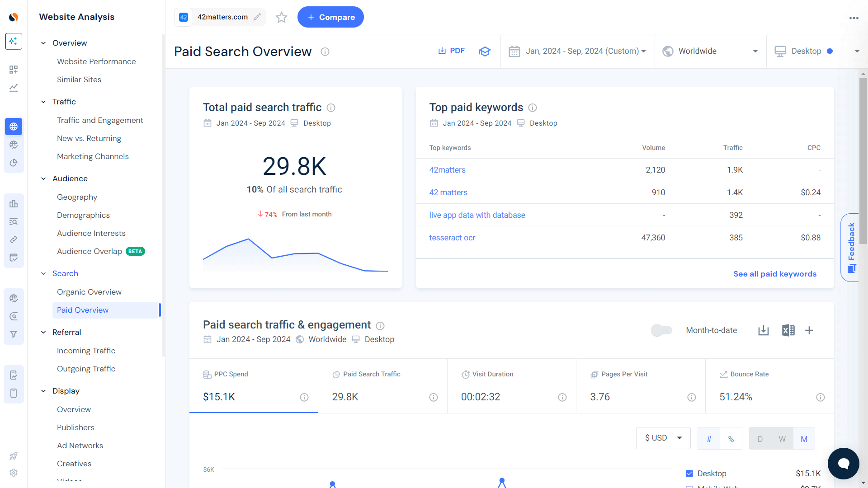This screenshot has width=868, height=488.
Task: Click the paid search traffic sparkline chart
Action: [x=296, y=255]
